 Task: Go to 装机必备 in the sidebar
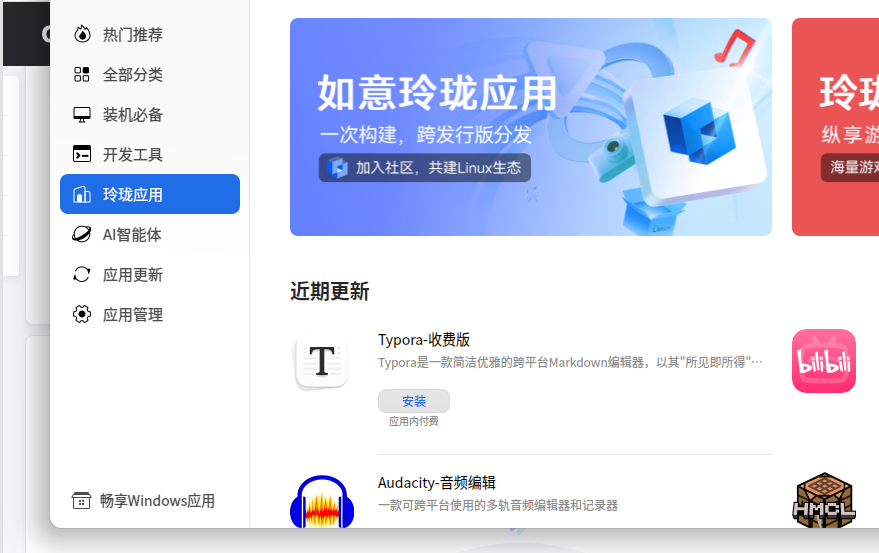(150, 114)
